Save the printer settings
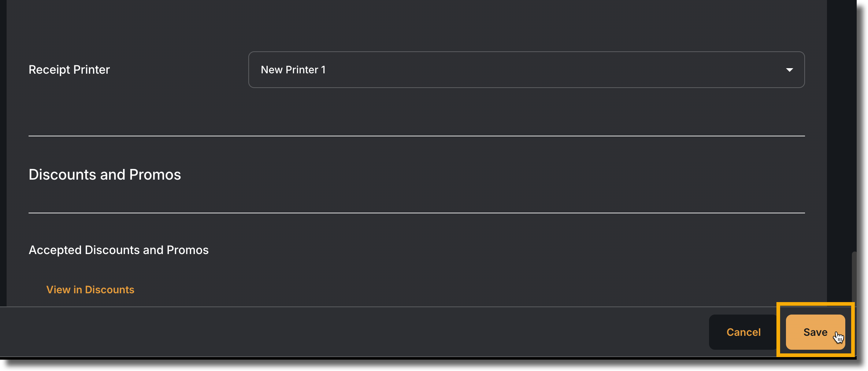 click(x=815, y=332)
